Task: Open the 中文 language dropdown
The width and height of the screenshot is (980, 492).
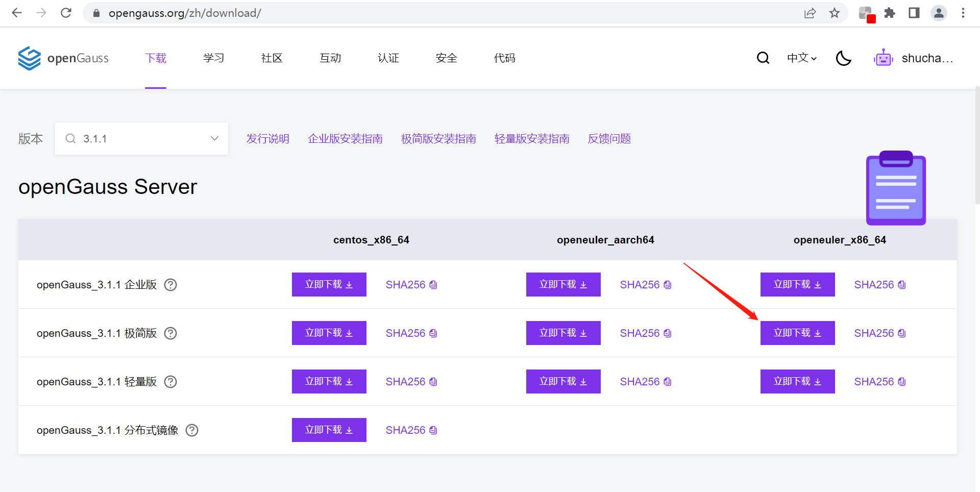Action: pos(801,58)
